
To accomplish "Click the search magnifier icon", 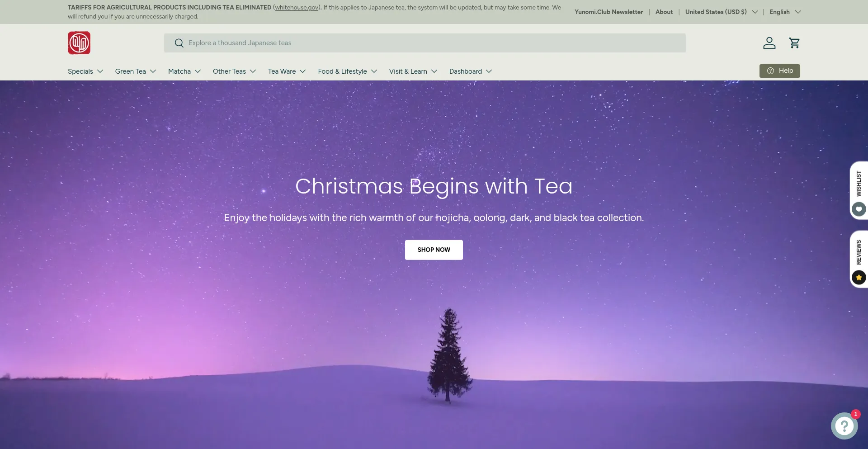I will pos(179,43).
